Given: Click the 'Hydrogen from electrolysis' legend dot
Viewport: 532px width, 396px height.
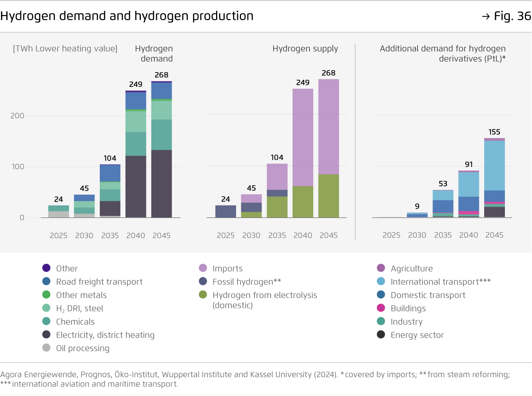Looking at the screenshot, I should 203,294.
